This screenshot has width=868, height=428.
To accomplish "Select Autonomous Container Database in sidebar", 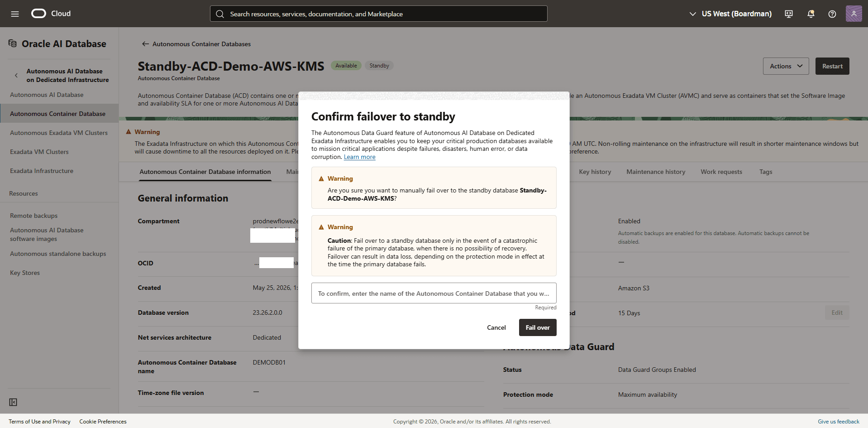I will click(x=59, y=114).
